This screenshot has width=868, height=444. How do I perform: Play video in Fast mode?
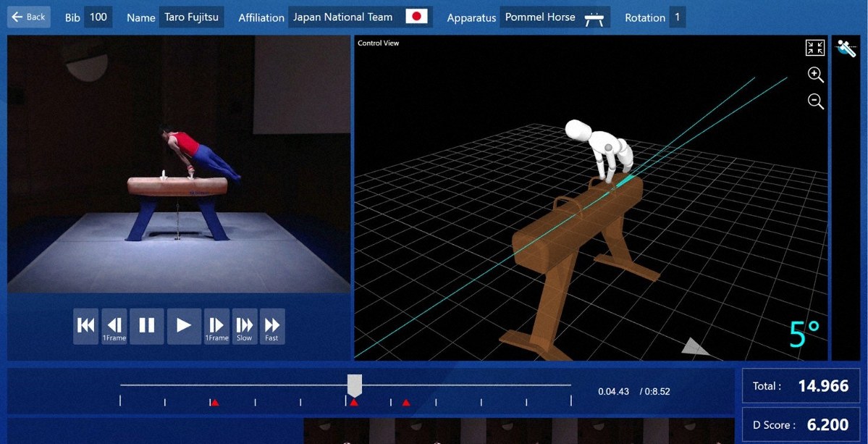click(x=271, y=326)
